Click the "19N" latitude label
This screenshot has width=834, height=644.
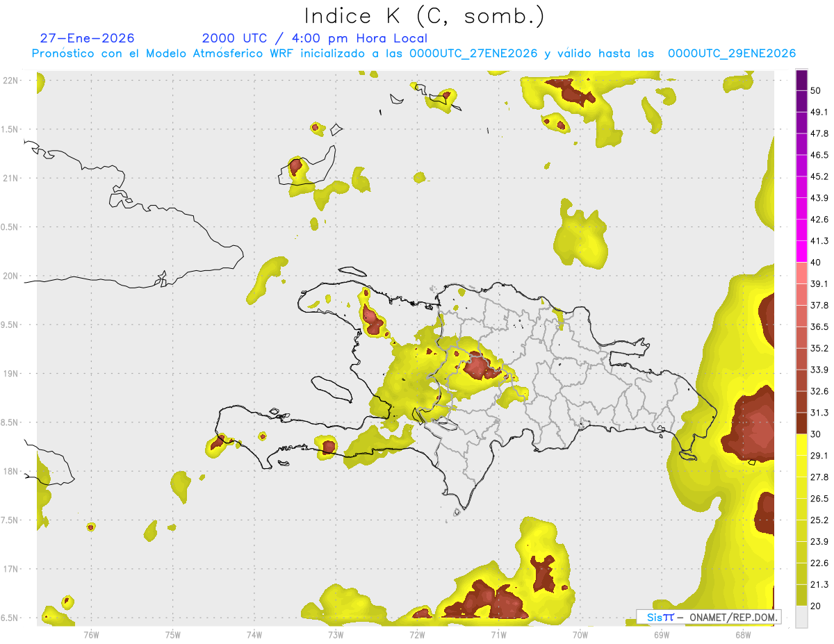pyautogui.click(x=11, y=373)
